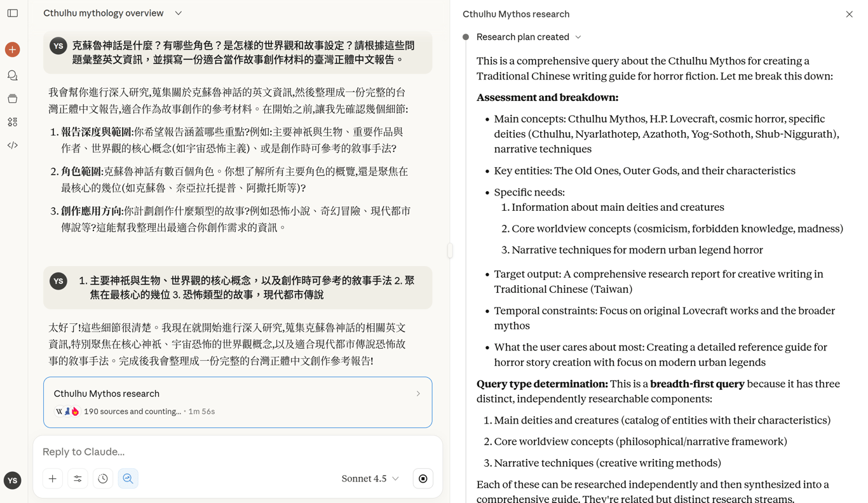The image size is (868, 503).
Task: Click the 'Assessment and breakdown:' heading
Action: 547,98
